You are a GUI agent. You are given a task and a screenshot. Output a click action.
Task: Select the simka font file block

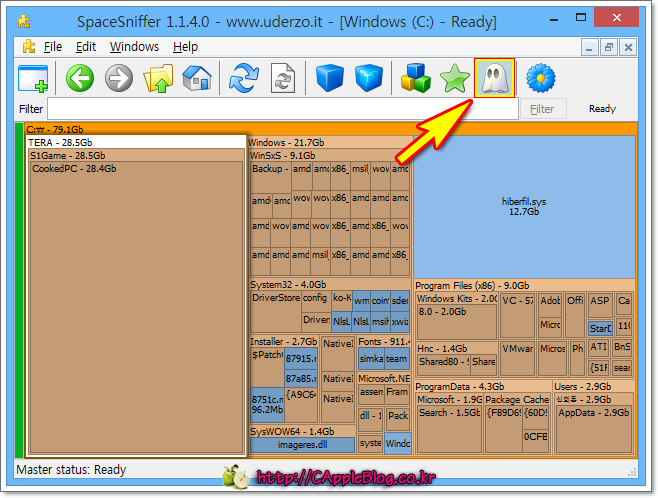(371, 359)
